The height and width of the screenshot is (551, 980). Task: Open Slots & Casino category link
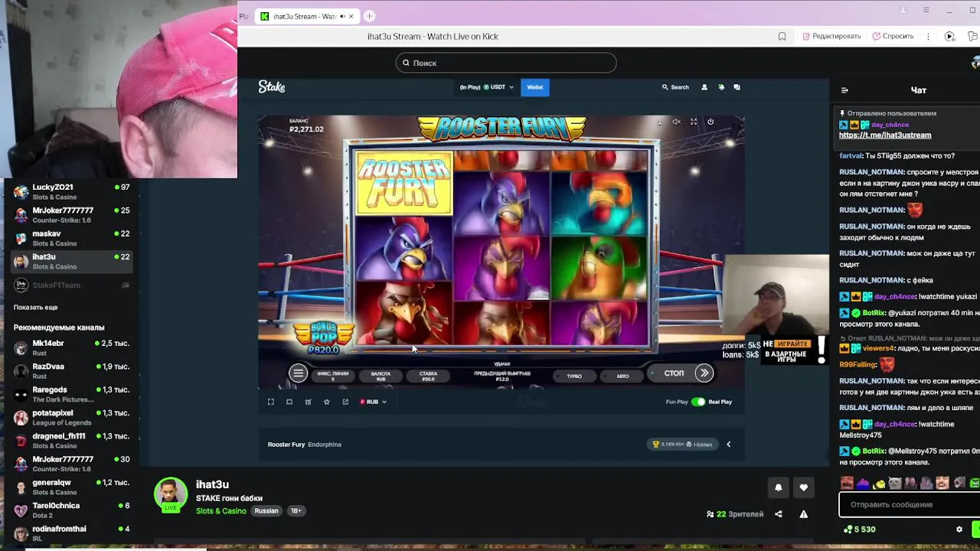tap(221, 510)
